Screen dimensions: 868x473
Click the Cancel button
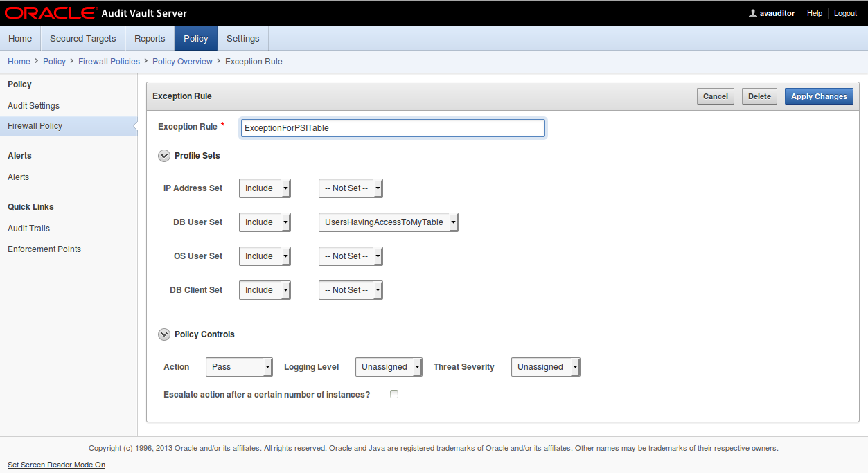coord(716,96)
